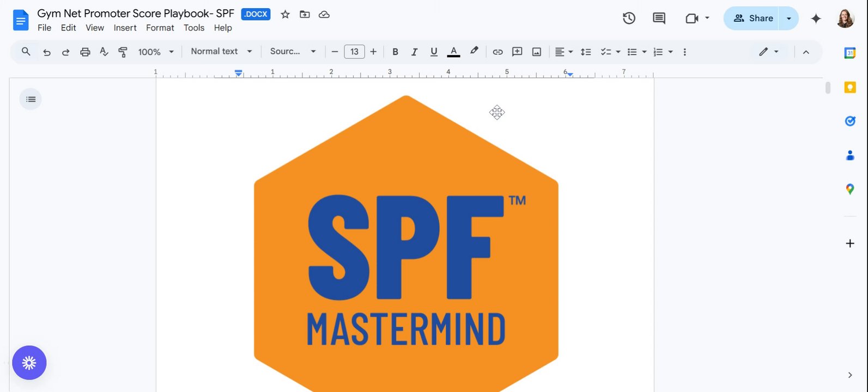Check cloud document status icon

point(324,15)
